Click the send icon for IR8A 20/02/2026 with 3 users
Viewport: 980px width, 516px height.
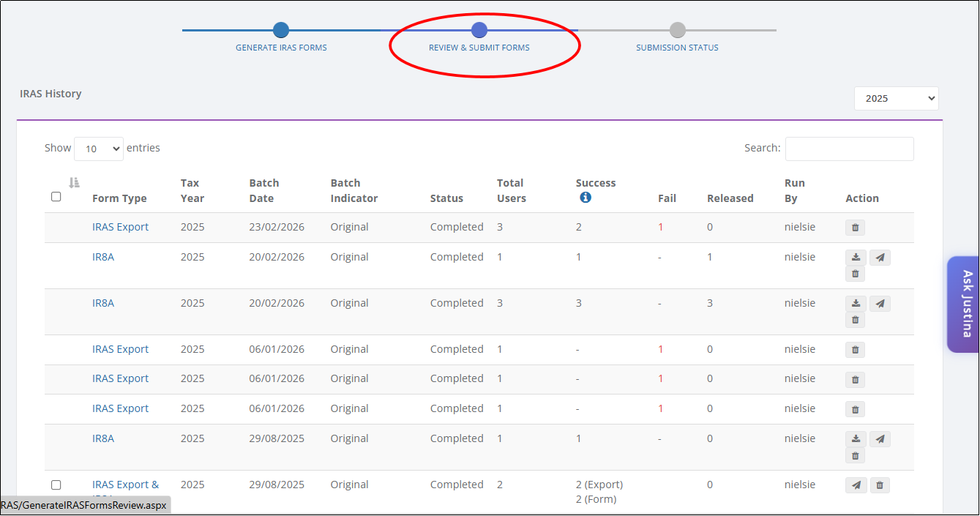coord(880,304)
